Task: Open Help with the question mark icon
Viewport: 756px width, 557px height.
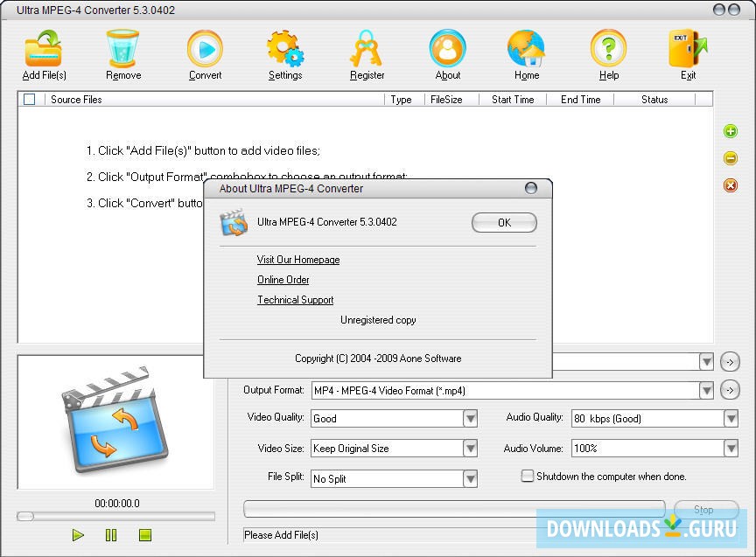Action: coord(608,48)
